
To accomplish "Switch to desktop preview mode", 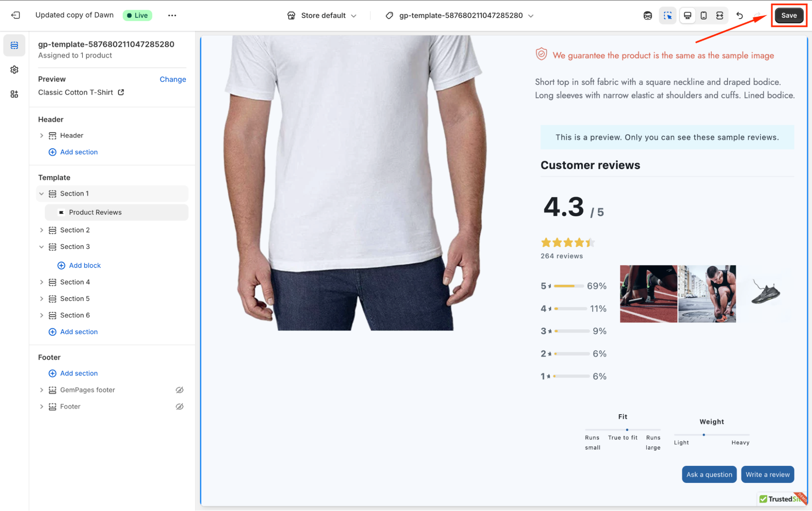I will coord(687,15).
